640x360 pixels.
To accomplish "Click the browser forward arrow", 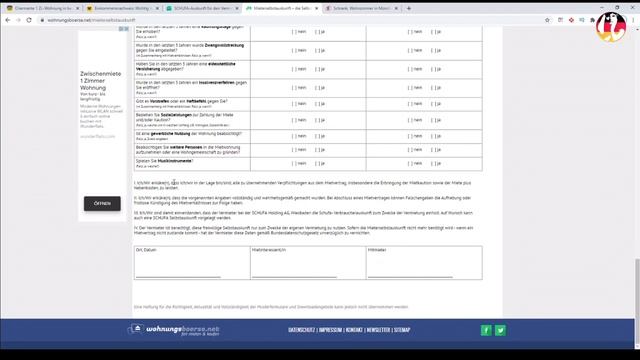I will tap(18, 20).
